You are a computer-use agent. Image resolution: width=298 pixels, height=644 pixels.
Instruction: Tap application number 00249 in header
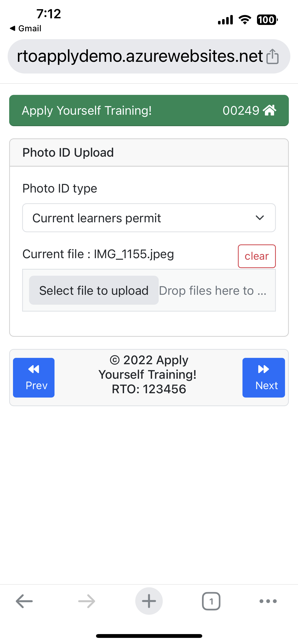click(241, 110)
